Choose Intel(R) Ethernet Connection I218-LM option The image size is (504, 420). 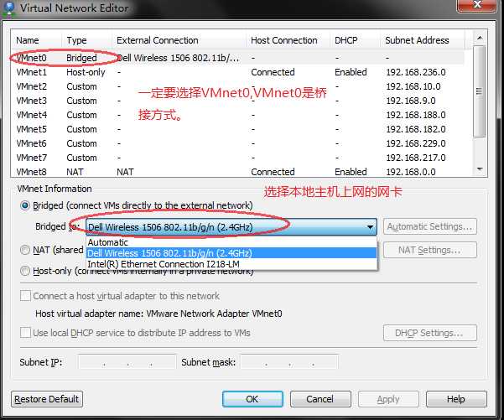(x=231, y=264)
